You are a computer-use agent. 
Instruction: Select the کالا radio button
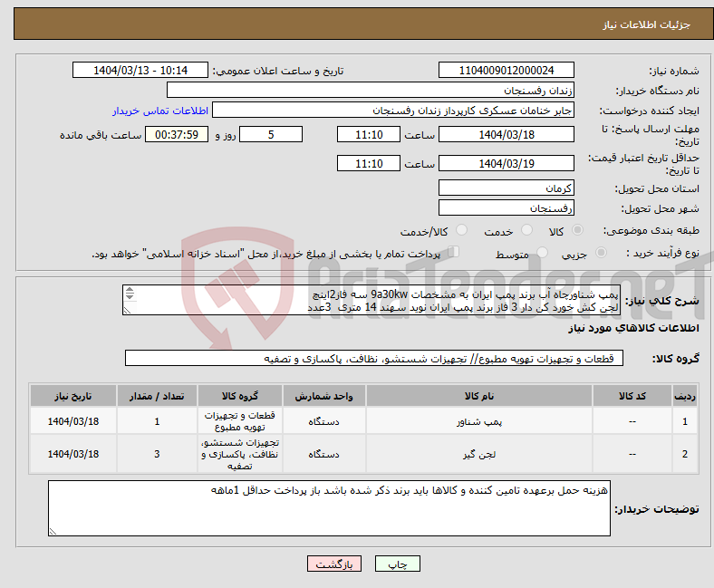(x=577, y=230)
